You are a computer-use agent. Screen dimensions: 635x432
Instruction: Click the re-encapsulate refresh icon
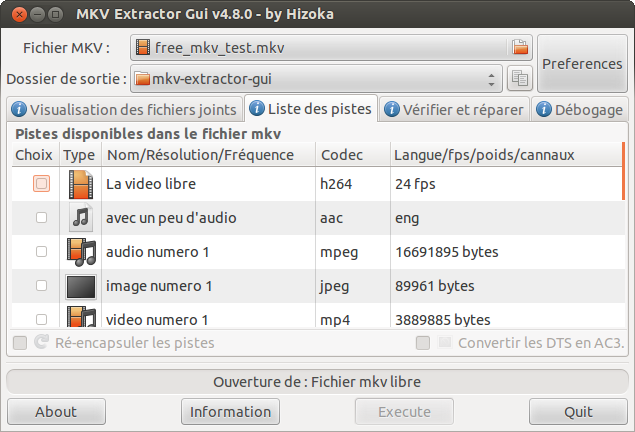[x=42, y=343]
